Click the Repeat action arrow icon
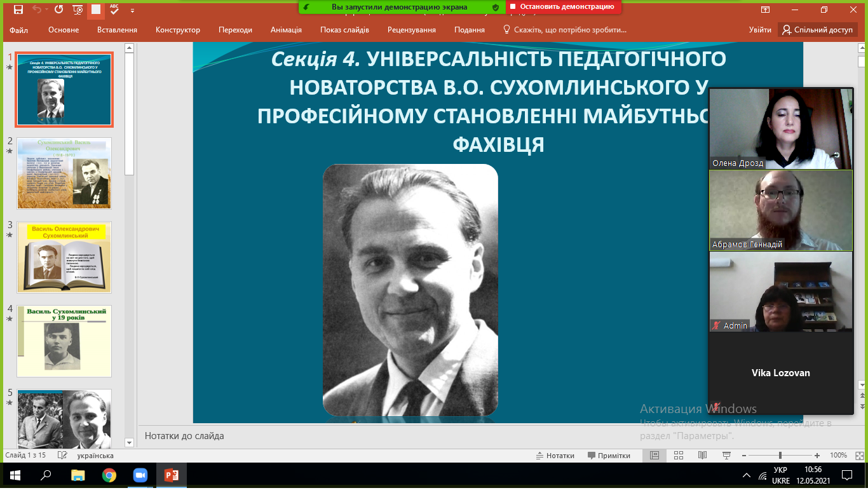The width and height of the screenshot is (868, 495). pyautogui.click(x=58, y=10)
